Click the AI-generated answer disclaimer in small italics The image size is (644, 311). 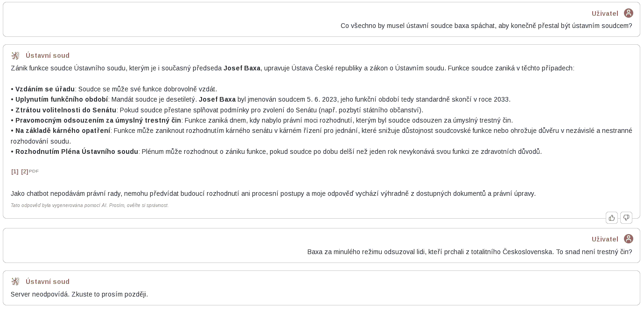[90, 205]
